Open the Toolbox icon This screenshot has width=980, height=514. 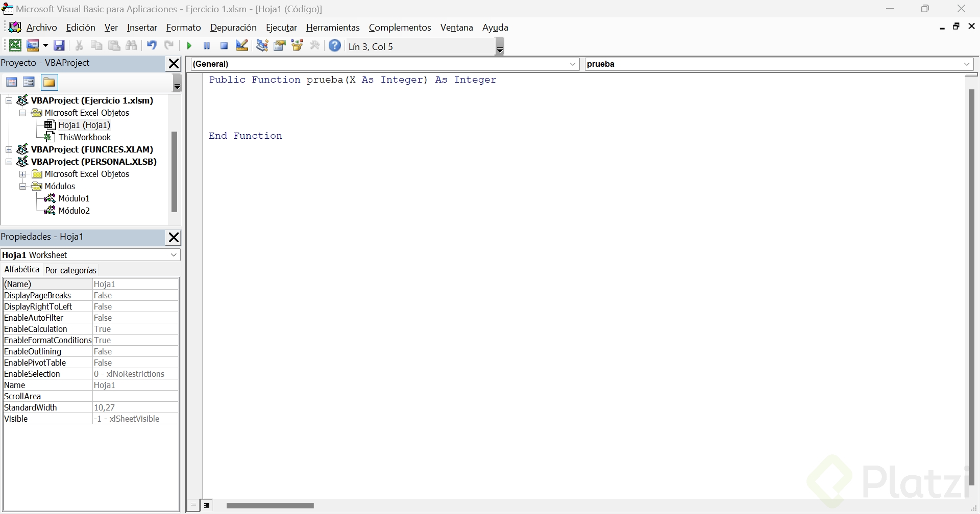[x=315, y=46]
